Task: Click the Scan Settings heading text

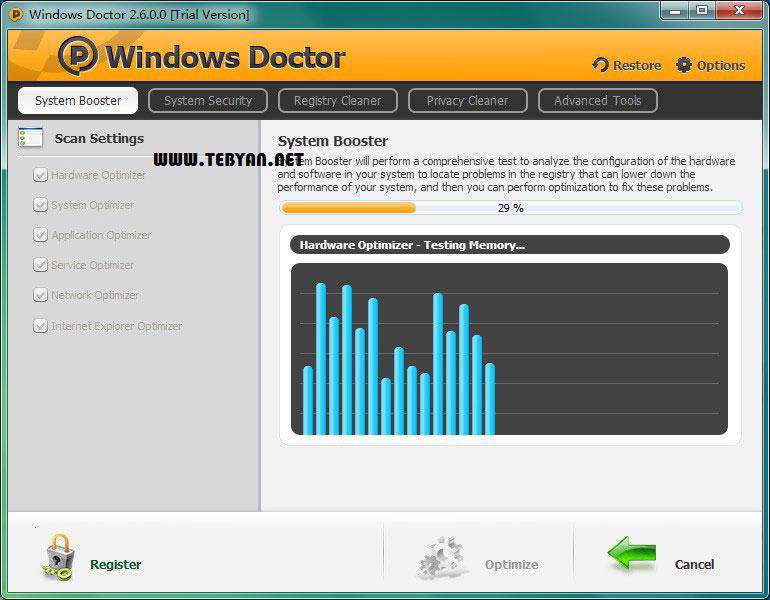Action: click(x=99, y=139)
